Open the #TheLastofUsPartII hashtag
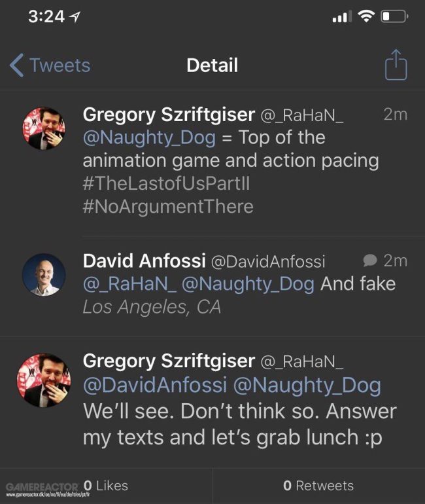This screenshot has height=504, width=425. point(166,183)
